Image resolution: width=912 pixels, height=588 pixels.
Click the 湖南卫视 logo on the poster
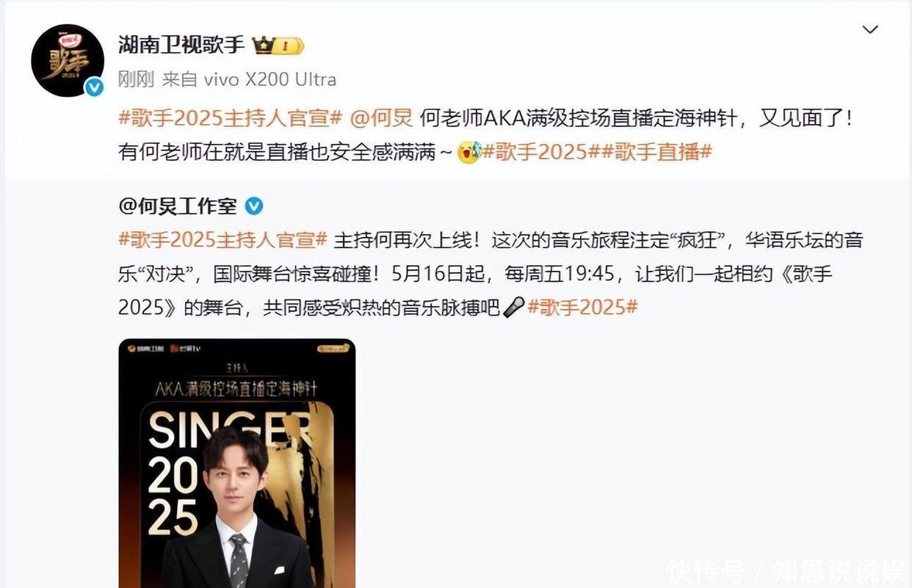[145, 349]
